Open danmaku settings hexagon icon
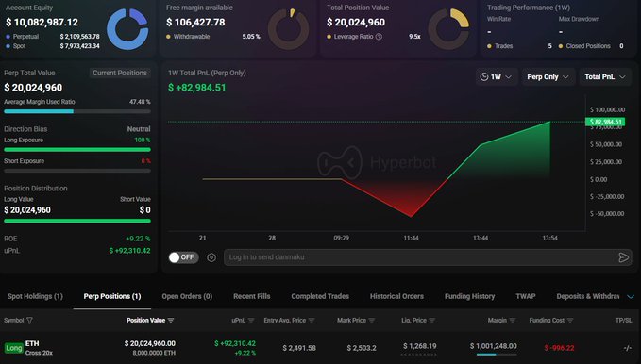This screenshot has width=641, height=364. pos(211,257)
